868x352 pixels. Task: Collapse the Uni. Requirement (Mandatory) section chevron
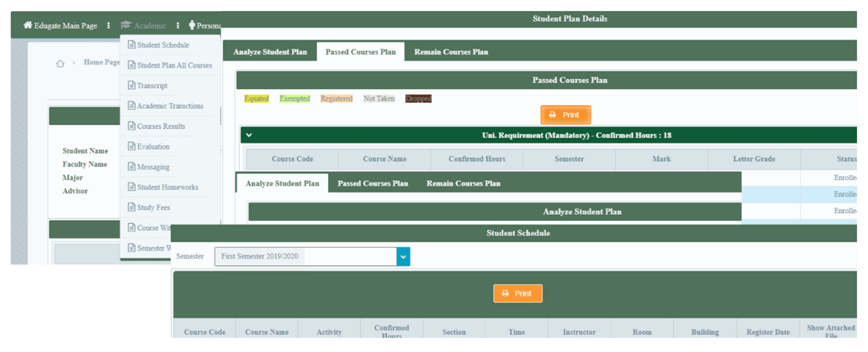249,135
